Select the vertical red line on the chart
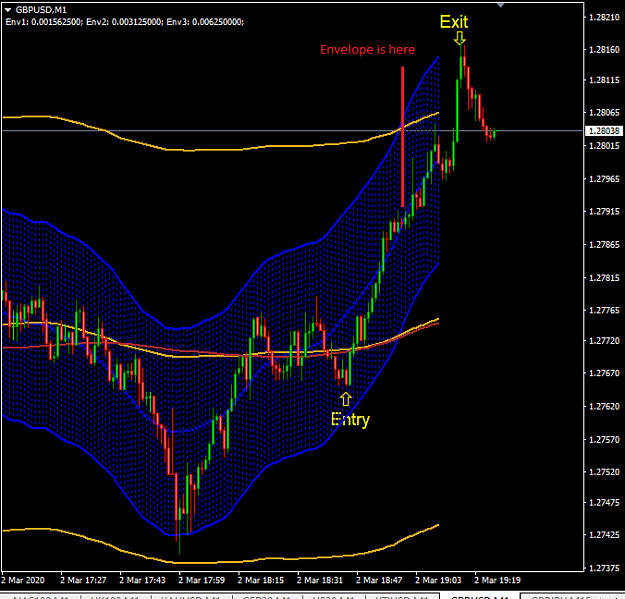 [403, 137]
